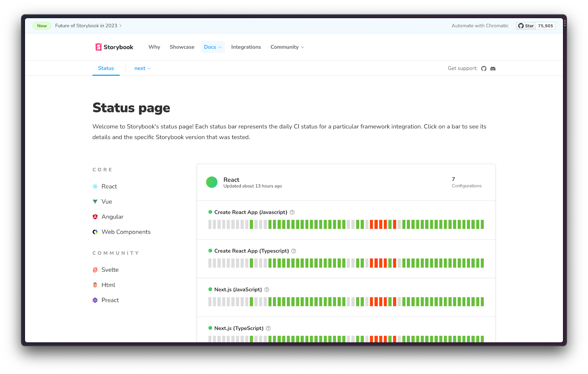Click the React heading in status card

(x=231, y=180)
